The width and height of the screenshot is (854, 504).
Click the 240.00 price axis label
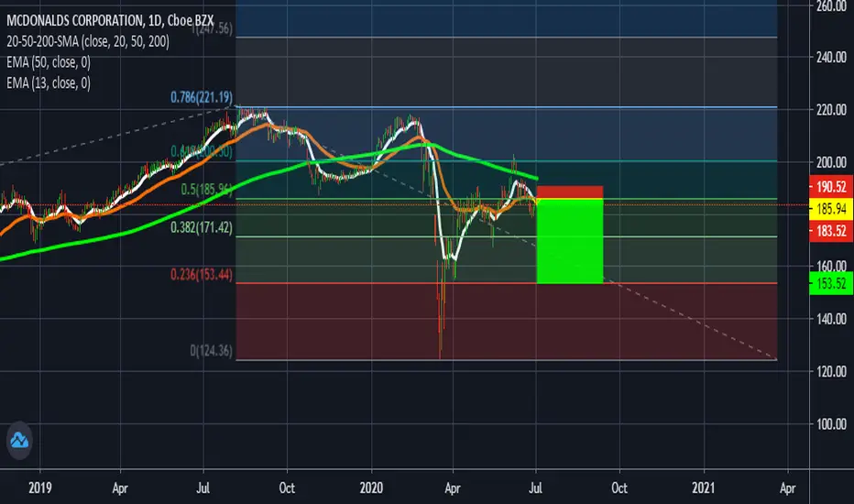coord(831,57)
